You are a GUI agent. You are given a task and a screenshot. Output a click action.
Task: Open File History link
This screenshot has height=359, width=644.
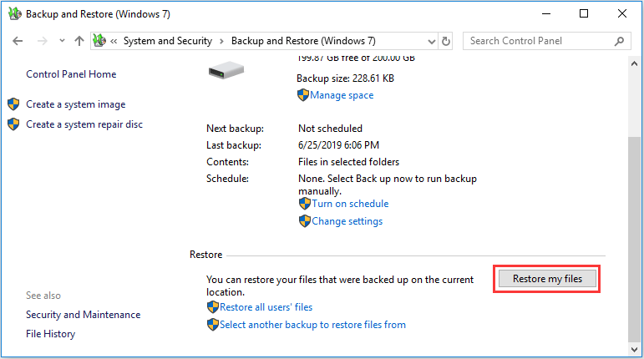[50, 334]
